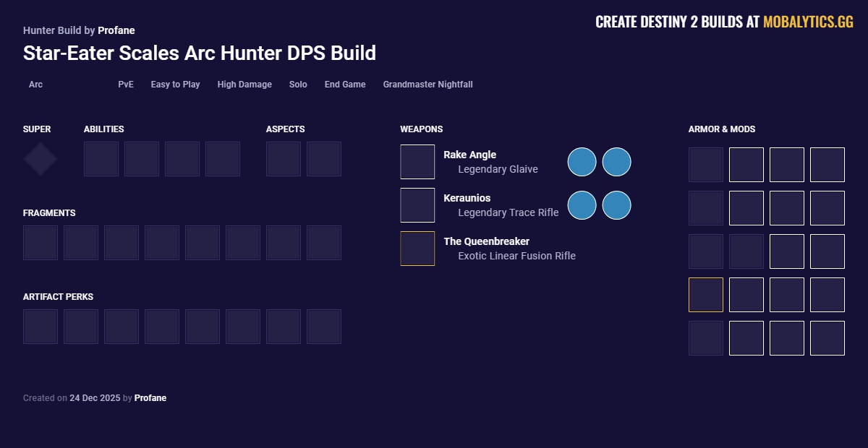
Task: Select the Grandmaster Nightfall tag
Action: (427, 85)
